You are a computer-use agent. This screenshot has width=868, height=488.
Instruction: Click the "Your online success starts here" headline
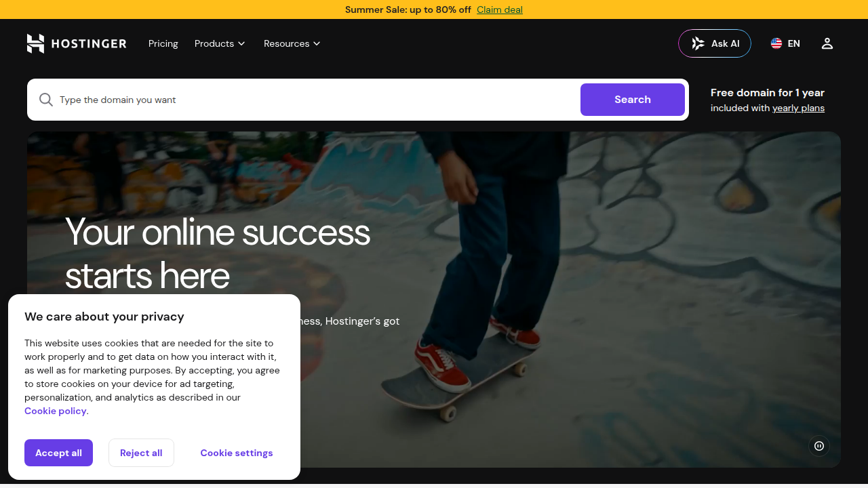[217, 254]
